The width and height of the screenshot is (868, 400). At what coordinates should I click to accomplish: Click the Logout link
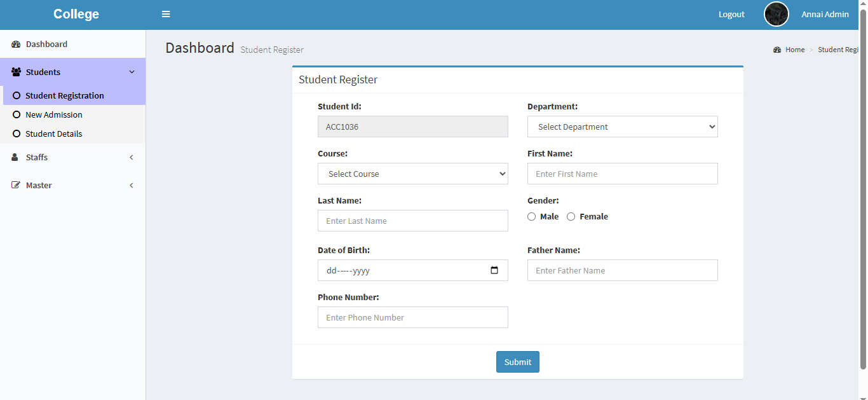point(731,14)
